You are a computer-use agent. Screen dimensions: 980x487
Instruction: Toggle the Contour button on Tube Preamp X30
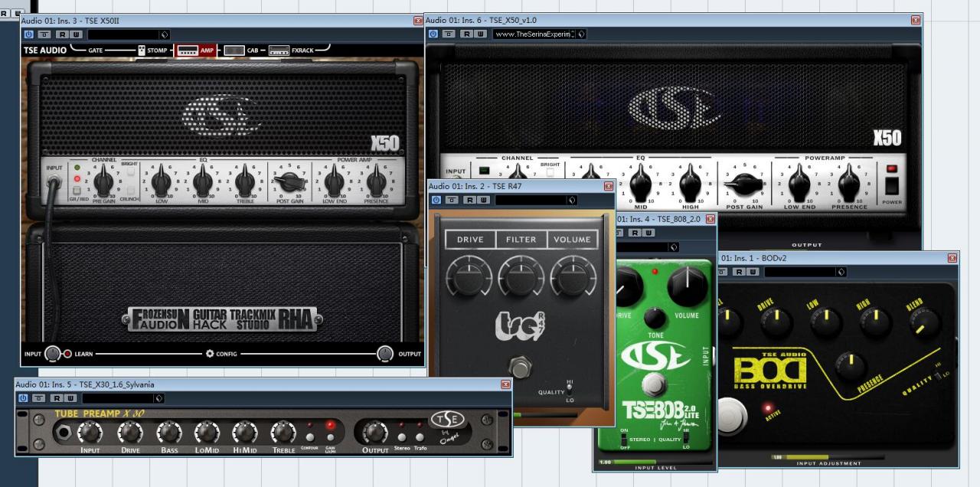coord(310,436)
